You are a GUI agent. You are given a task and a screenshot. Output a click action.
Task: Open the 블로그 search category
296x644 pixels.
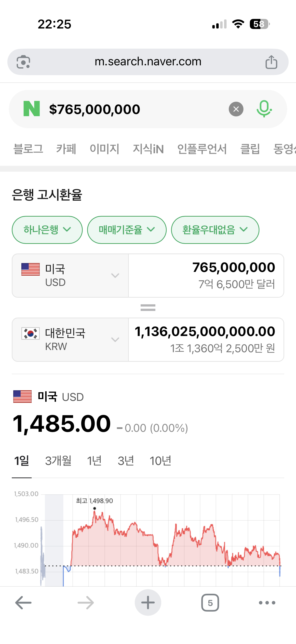pyautogui.click(x=28, y=149)
